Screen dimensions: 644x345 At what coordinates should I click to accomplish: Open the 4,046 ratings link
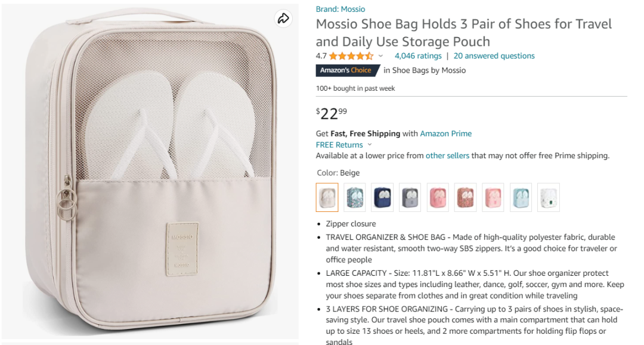(418, 56)
